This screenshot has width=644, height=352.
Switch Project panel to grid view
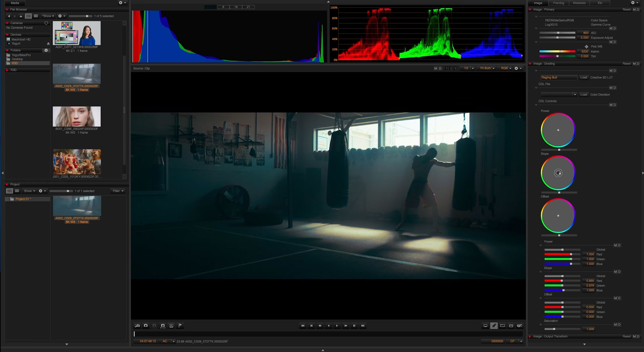9,191
